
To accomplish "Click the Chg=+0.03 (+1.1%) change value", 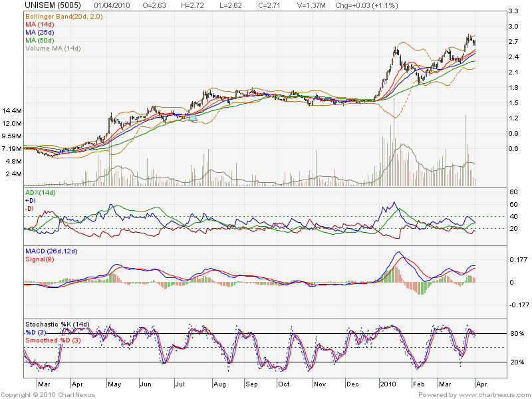I will [366, 5].
